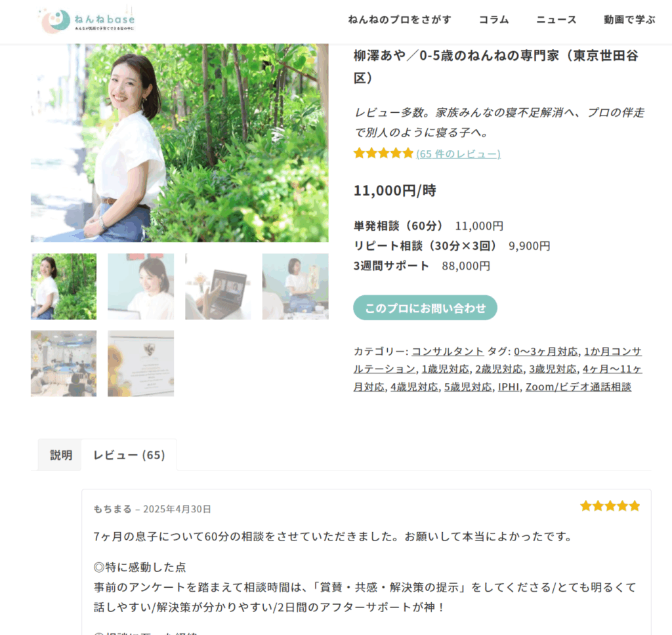
Task: Open 動画で学ぶ in the navigation
Action: point(629,20)
